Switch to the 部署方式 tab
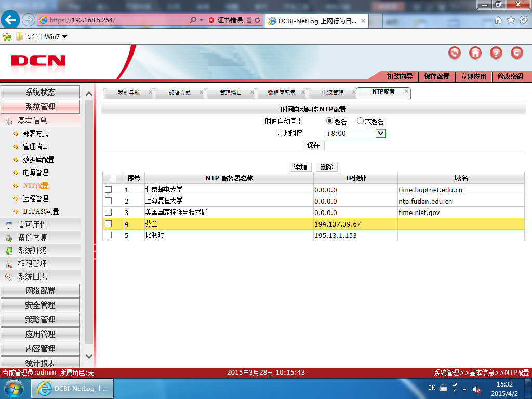Viewport: 532px width, 399px height. 180,92
